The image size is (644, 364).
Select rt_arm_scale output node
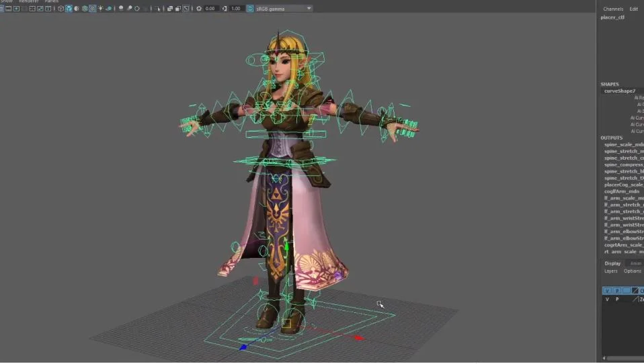[x=624, y=252]
